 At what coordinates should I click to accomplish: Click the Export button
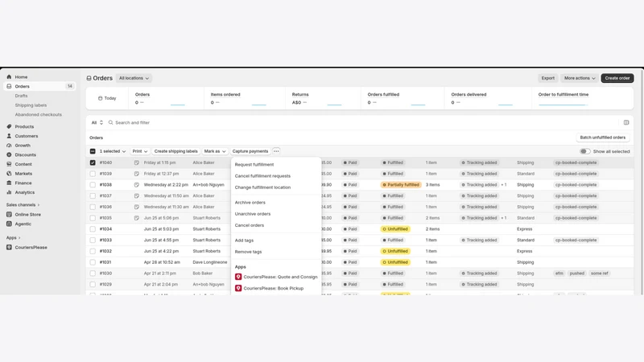click(547, 78)
